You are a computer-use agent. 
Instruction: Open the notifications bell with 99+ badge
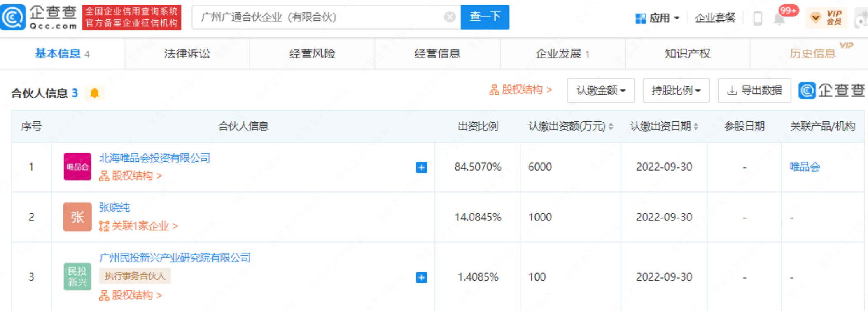779,19
